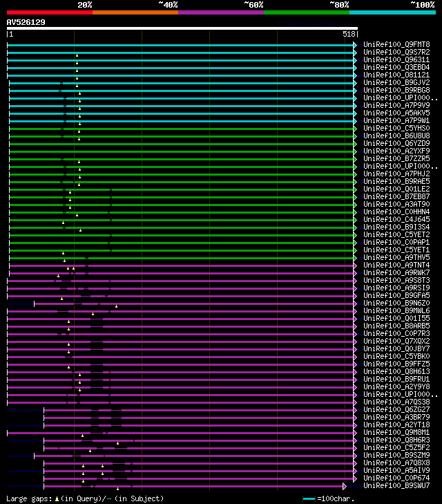This screenshot has width=442, height=504.
Task: Select the query name AV526129
Action: coord(26,22)
